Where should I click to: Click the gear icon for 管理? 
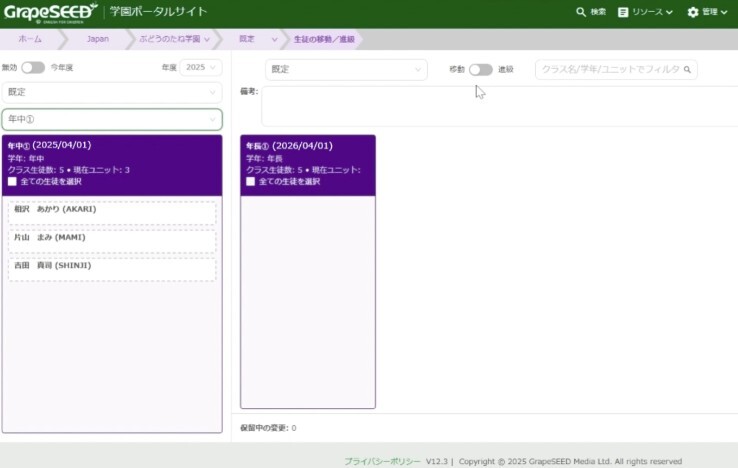coord(692,12)
